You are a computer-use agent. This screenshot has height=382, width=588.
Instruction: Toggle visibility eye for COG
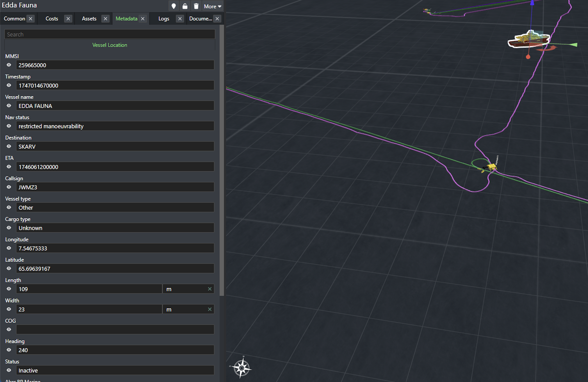[x=9, y=330]
